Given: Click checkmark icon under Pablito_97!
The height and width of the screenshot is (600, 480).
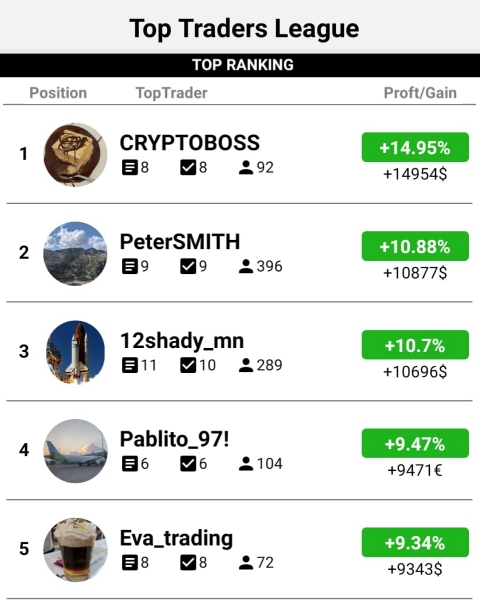Looking at the screenshot, I should pyautogui.click(x=188, y=464).
